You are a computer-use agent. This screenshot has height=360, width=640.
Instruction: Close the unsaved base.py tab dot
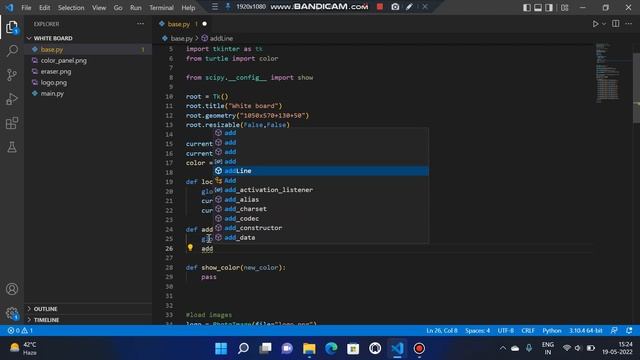pos(204,24)
